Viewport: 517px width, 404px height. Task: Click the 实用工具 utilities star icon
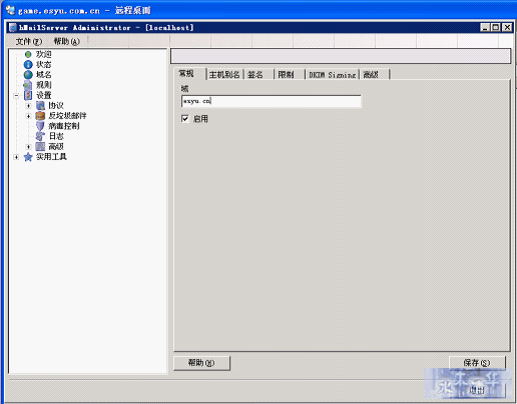(x=28, y=157)
